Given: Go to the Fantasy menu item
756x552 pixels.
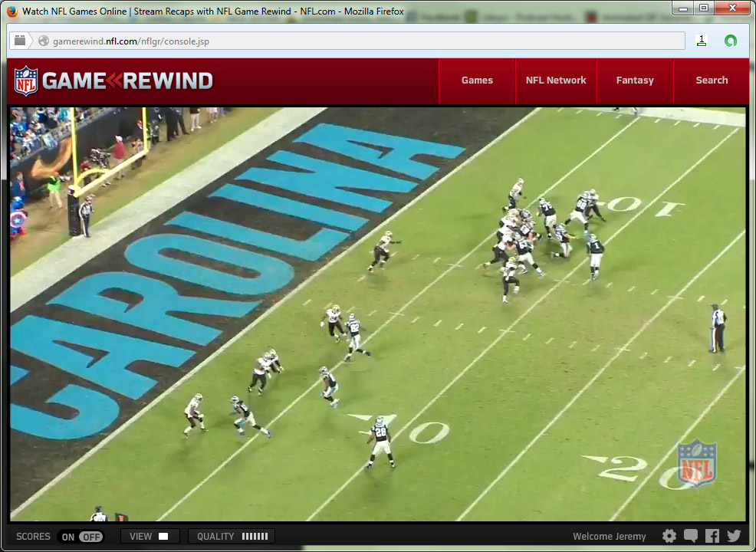Looking at the screenshot, I should point(635,80).
